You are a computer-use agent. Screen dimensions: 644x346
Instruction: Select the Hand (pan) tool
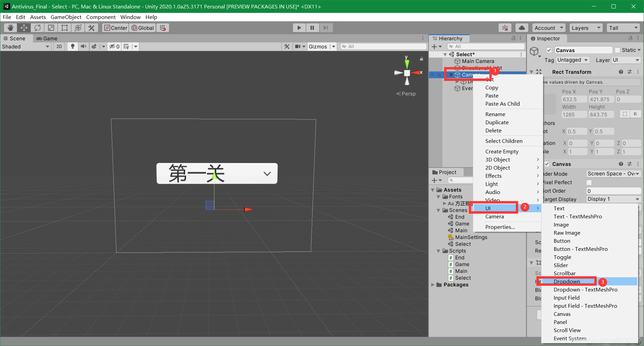coord(10,28)
